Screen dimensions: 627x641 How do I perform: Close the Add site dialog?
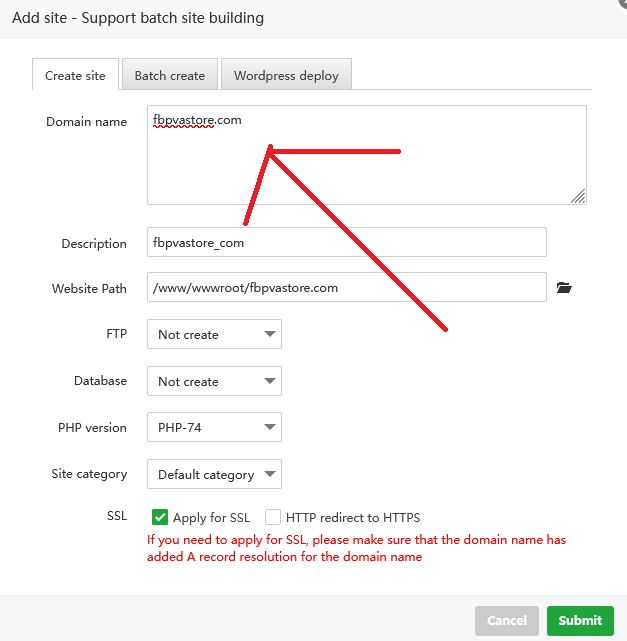point(622,3)
